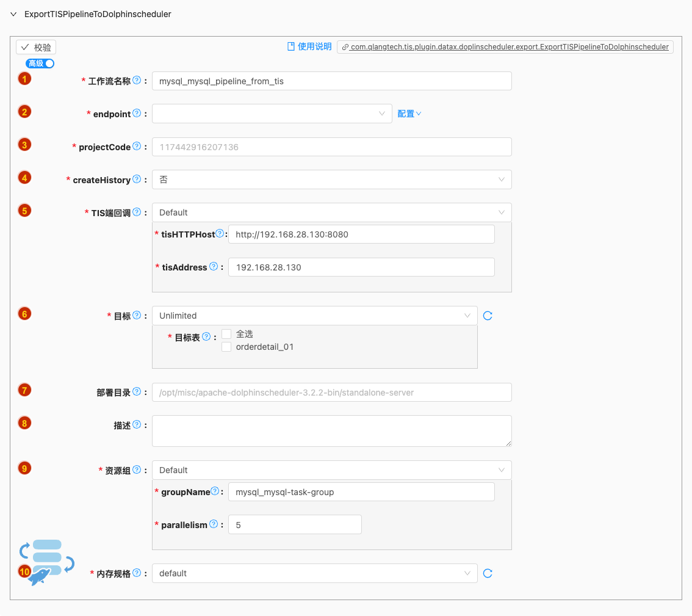Click into the 描述 description text area
692x616 pixels.
click(x=331, y=431)
